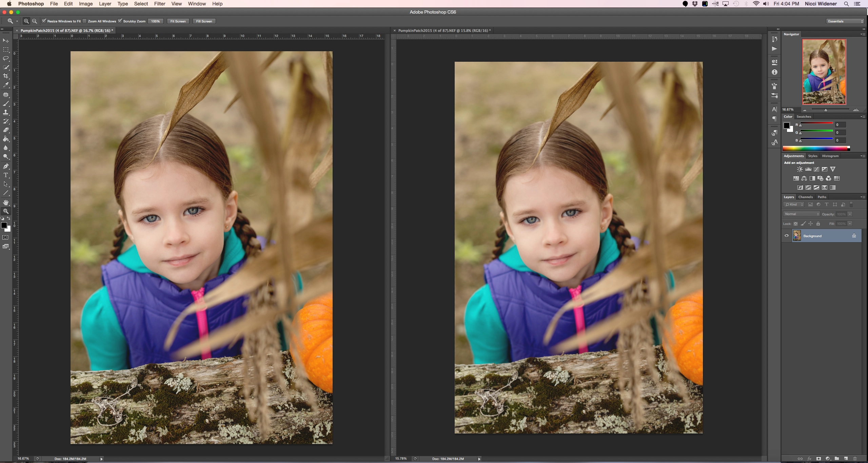
Task: Open the Info panel icon
Action: pyautogui.click(x=774, y=72)
